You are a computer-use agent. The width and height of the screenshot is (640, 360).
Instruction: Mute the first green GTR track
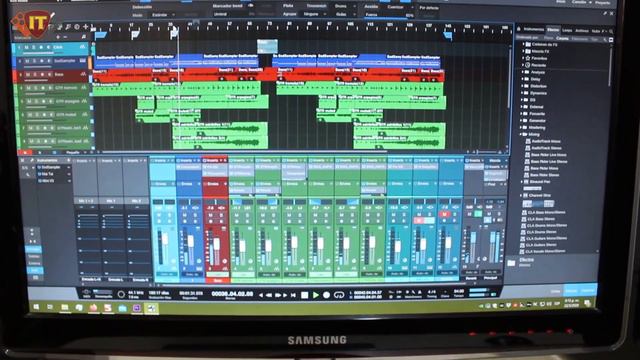28,88
